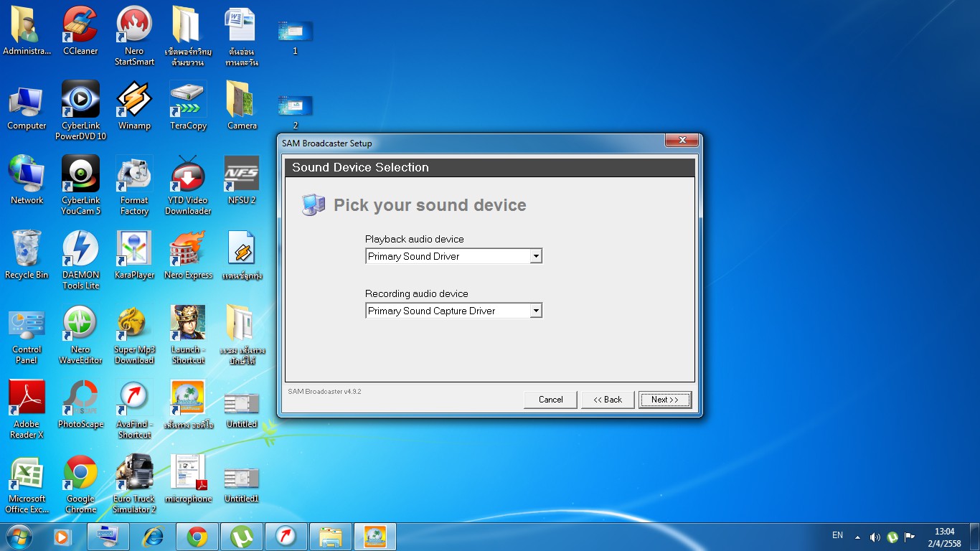Open the Action Center flag icon
980x551 pixels.
pyautogui.click(x=910, y=537)
